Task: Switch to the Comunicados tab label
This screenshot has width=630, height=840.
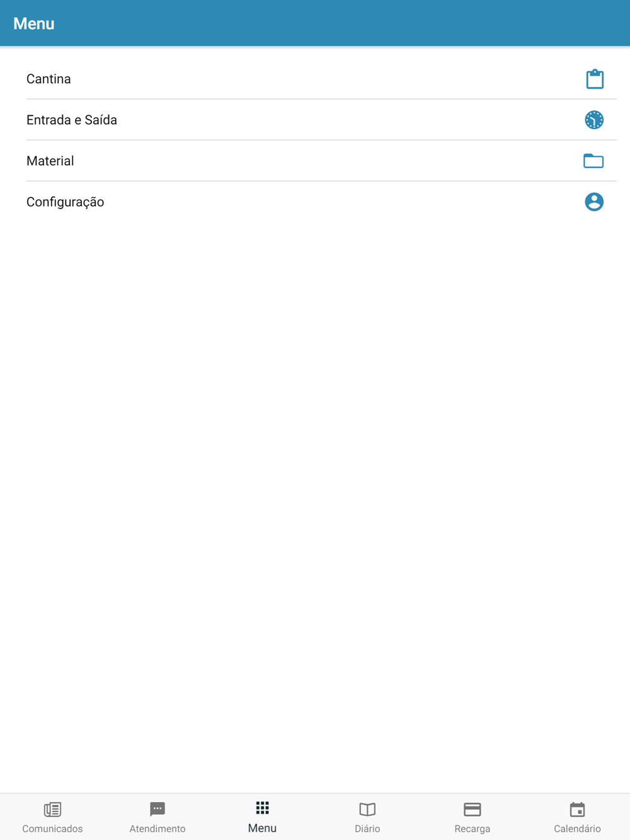Action: click(x=52, y=829)
